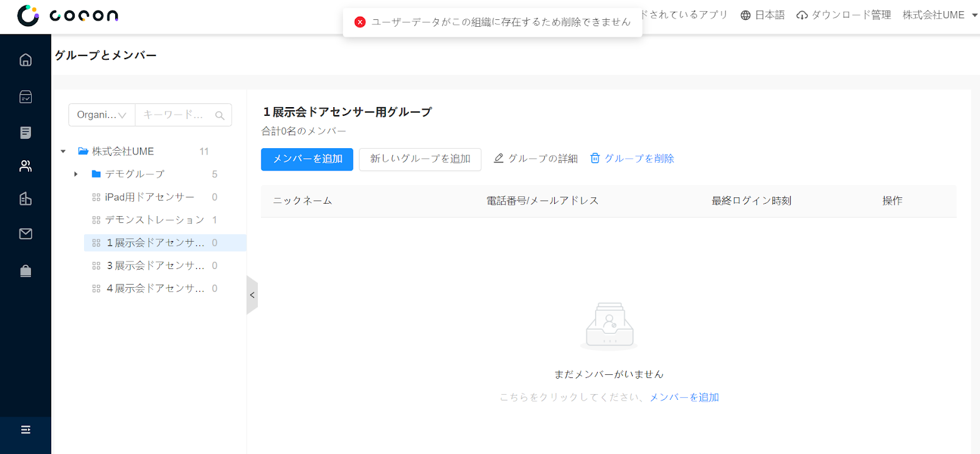Click the デモグループ folder icon
980x454 pixels.
[97, 174]
